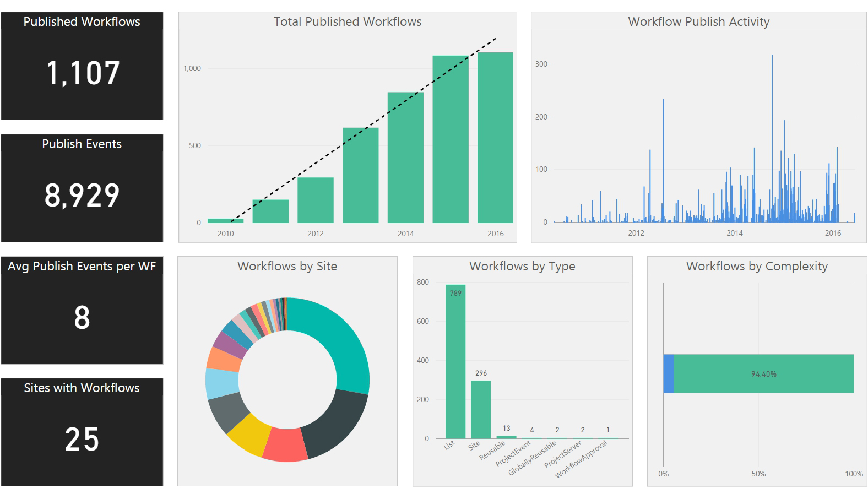868x499 pixels.
Task: Click the 2010 bar in Total Published Workflows
Action: [x=225, y=220]
